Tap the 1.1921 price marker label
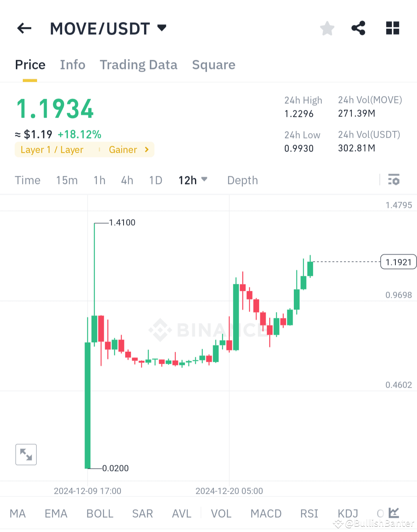The image size is (417, 532). 398,262
